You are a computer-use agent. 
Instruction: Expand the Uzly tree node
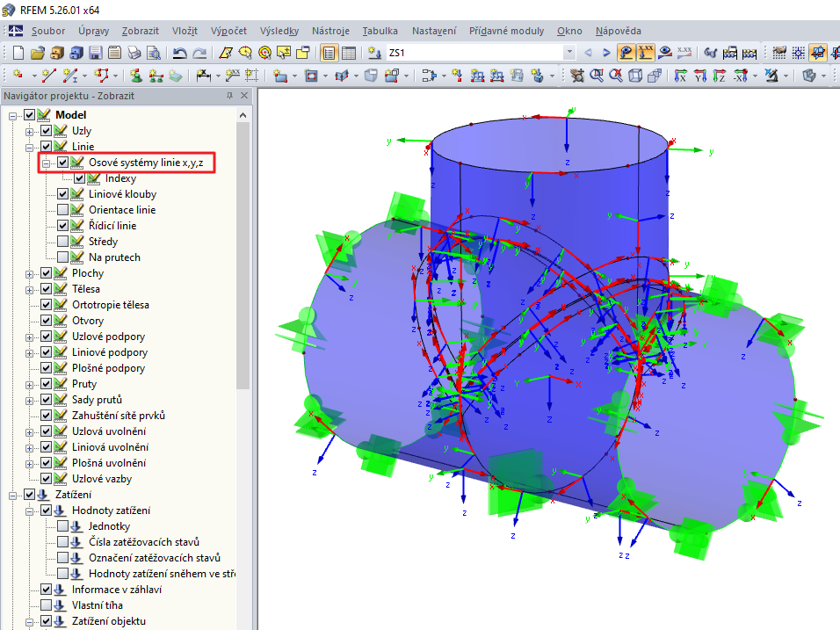[x=30, y=131]
